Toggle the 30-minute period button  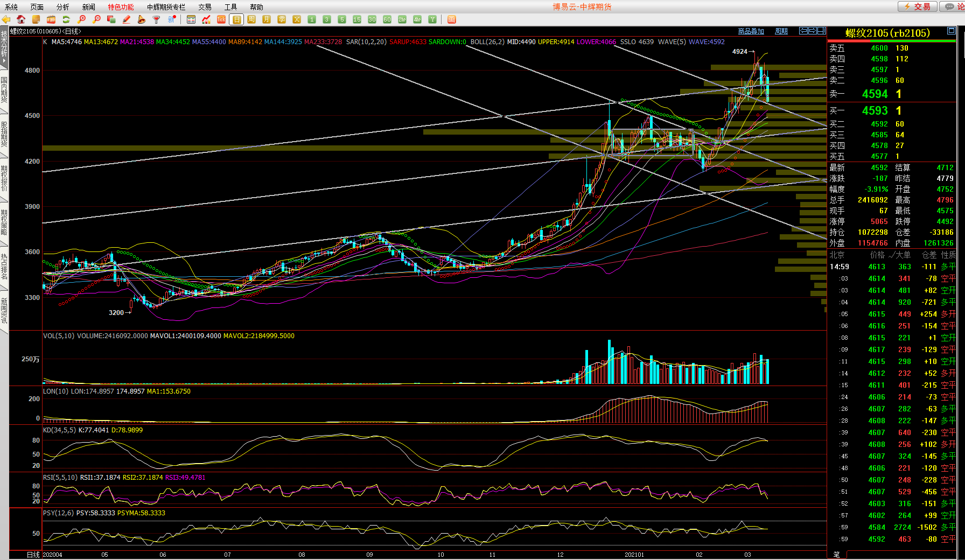tap(372, 19)
